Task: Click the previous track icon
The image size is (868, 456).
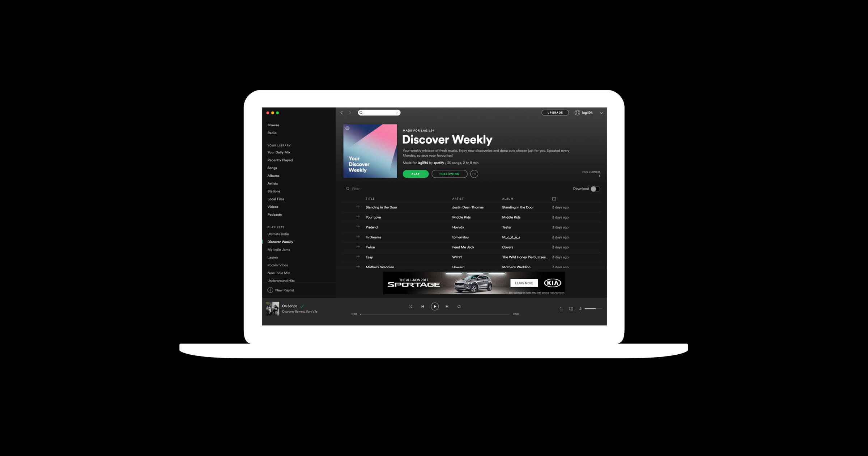Action: (x=422, y=307)
